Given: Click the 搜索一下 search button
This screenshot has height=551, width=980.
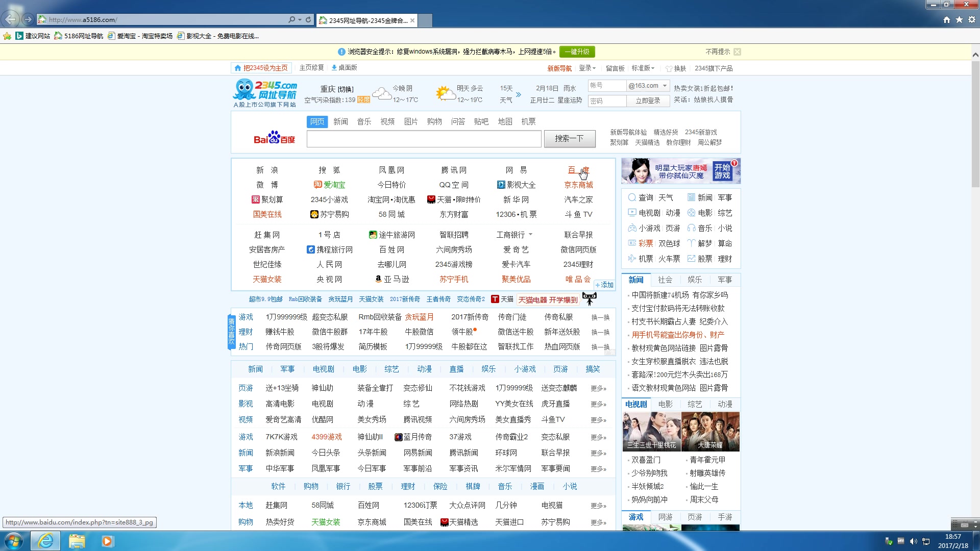Looking at the screenshot, I should point(570,138).
